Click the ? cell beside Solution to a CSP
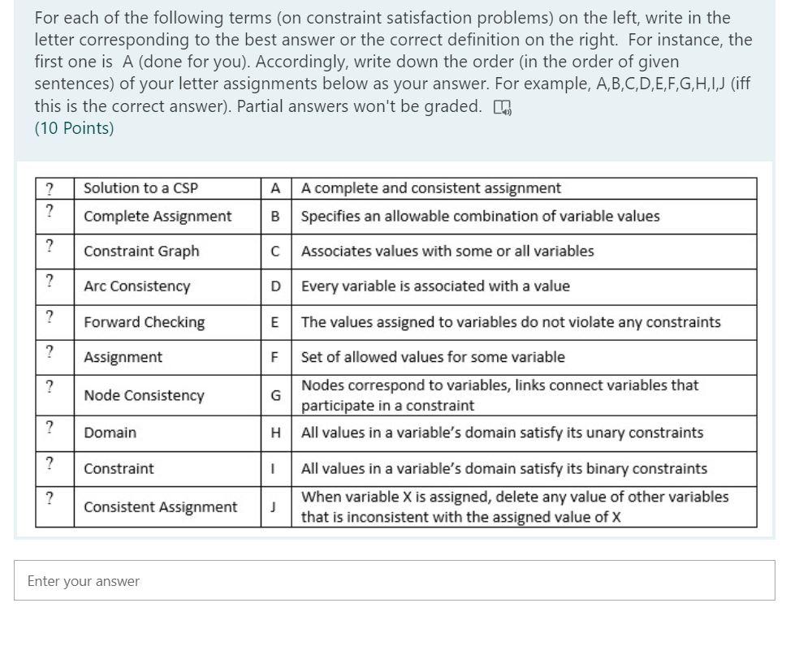Image resolution: width=812 pixels, height=646 pixels. click(54, 187)
